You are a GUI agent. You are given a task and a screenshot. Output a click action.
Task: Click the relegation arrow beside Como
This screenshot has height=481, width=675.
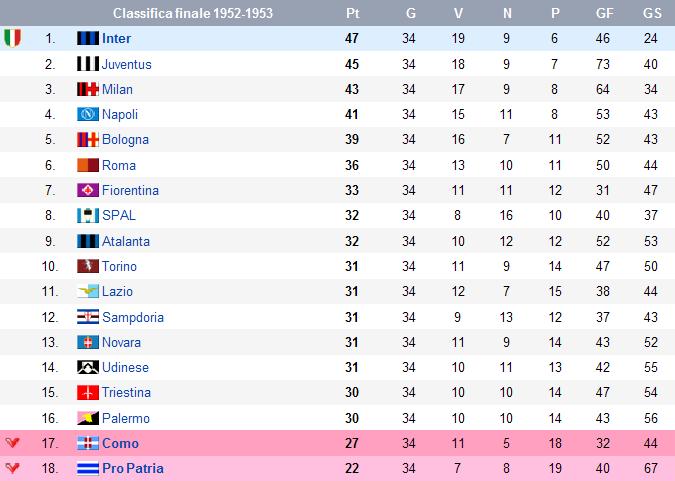(12, 442)
